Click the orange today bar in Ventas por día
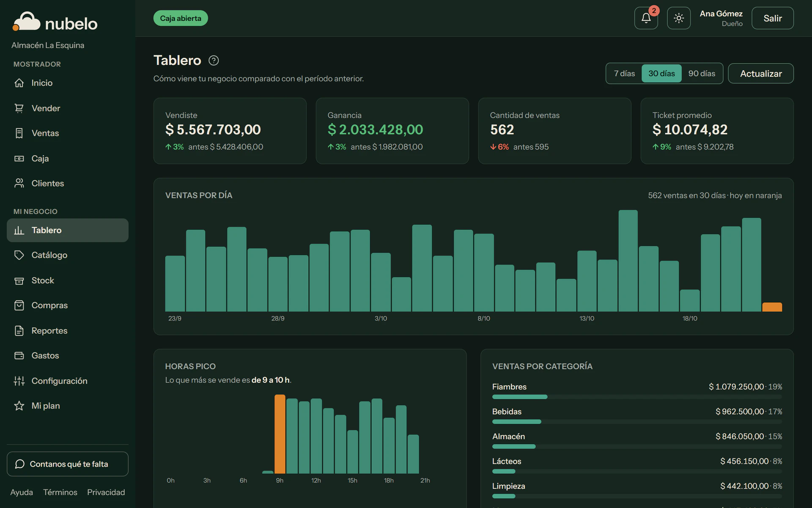This screenshot has width=812, height=508. (x=772, y=307)
